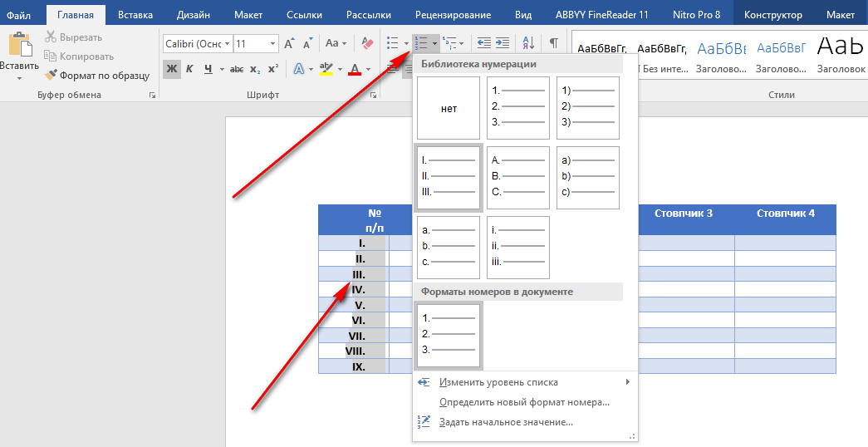
Task: Click the Format Painter (Формат по образцу) button
Action: coord(97,75)
